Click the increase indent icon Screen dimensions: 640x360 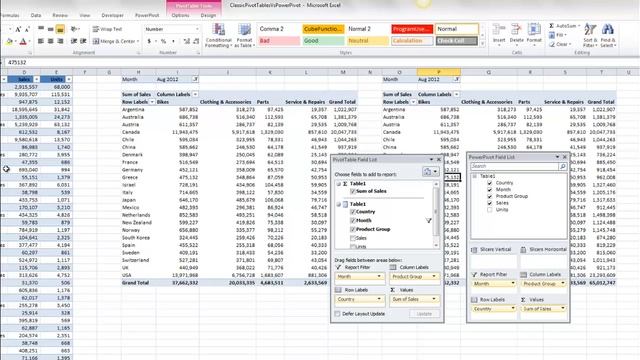pos(83,41)
